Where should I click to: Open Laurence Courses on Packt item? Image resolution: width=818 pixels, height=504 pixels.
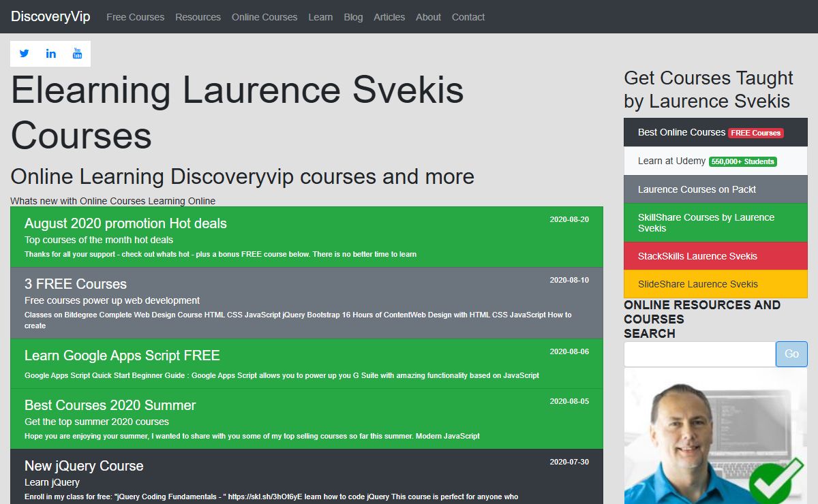tap(716, 189)
